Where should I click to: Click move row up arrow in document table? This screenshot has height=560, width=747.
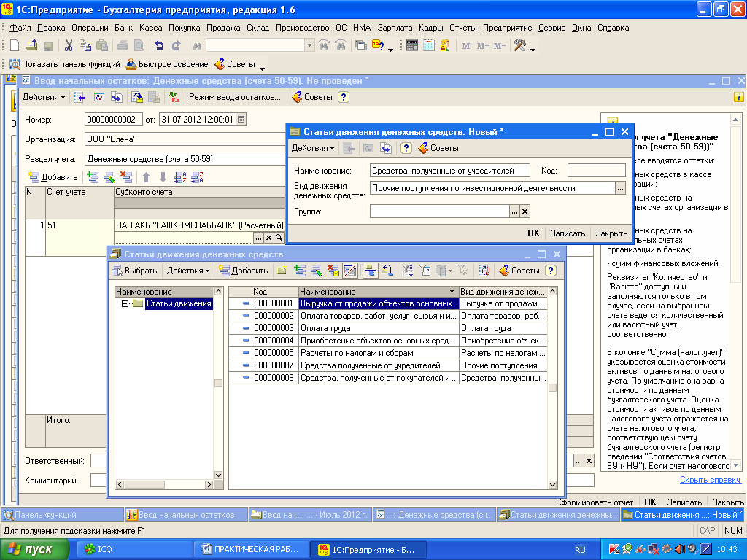coord(146,178)
